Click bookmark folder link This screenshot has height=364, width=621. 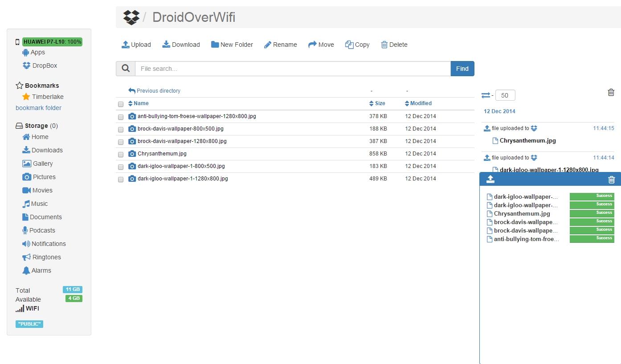click(38, 108)
